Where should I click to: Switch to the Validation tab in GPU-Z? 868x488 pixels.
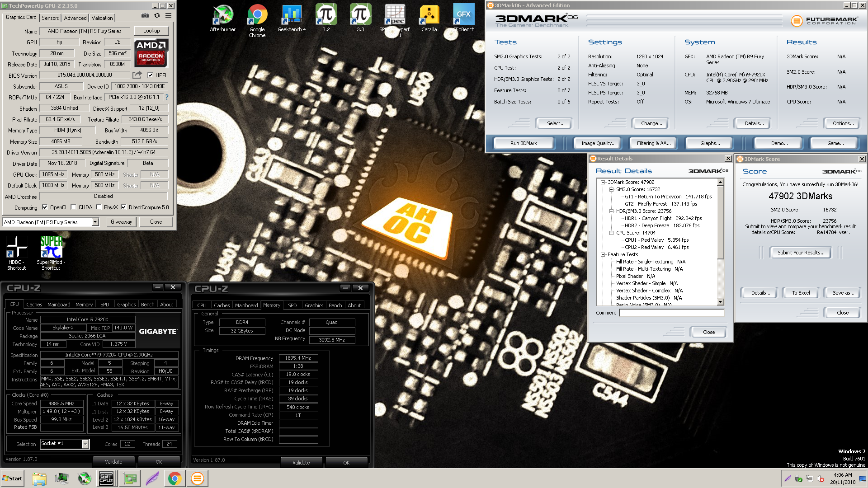tap(102, 18)
